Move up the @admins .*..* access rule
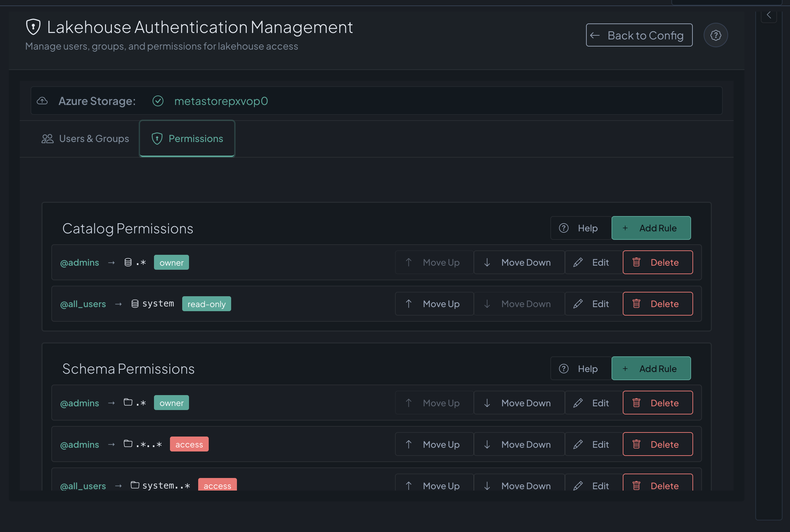The image size is (790, 532). pyautogui.click(x=434, y=444)
